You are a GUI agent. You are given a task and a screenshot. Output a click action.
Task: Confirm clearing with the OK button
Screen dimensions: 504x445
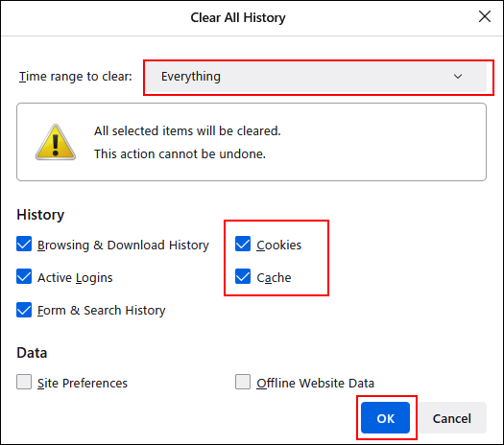(385, 418)
